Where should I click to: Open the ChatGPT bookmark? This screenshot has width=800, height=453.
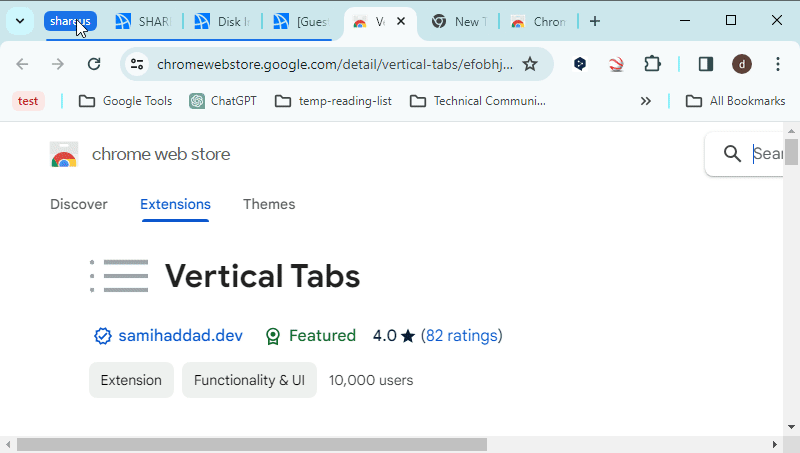tap(222, 101)
